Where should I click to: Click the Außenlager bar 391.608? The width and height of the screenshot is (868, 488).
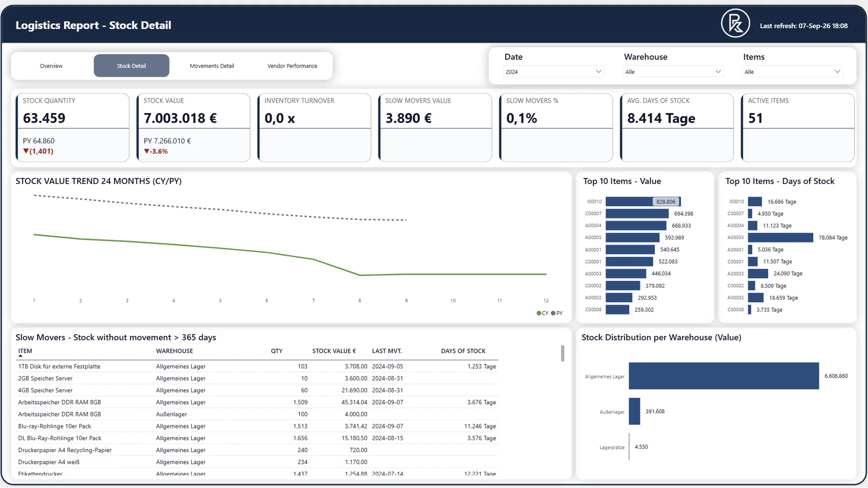(x=634, y=412)
